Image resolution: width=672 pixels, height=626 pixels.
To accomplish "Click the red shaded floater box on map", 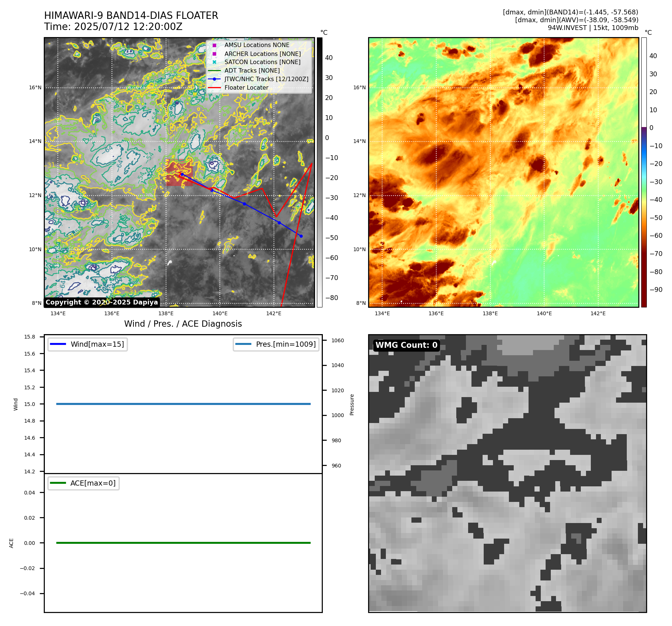I will [179, 173].
